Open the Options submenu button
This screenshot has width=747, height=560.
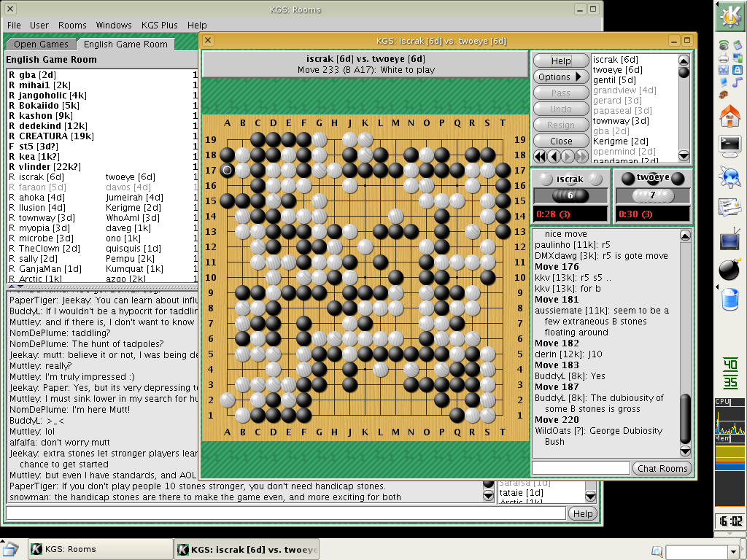pos(561,77)
